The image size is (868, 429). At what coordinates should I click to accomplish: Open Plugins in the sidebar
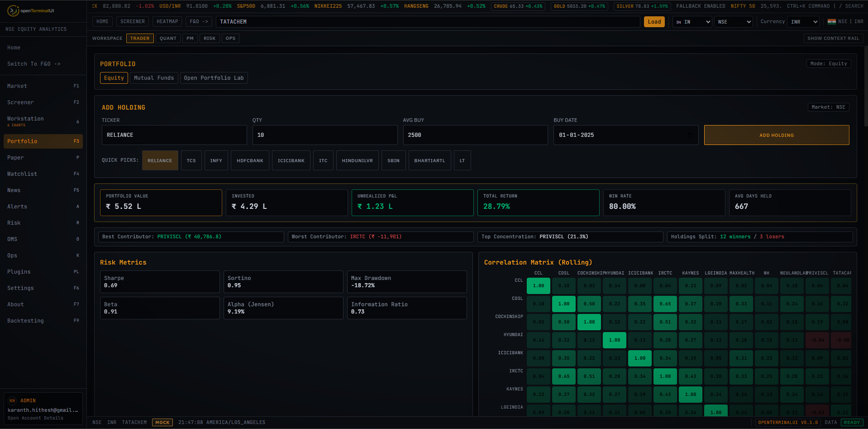pyautogui.click(x=43, y=272)
